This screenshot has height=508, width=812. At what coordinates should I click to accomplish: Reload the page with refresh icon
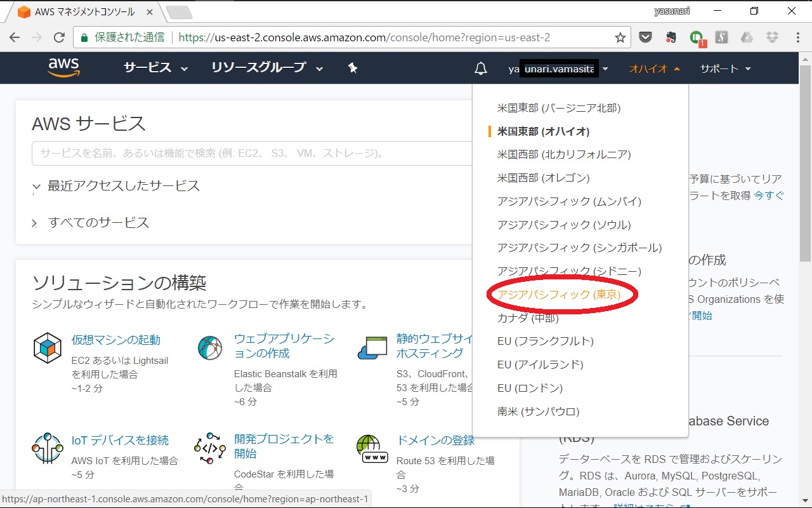tap(59, 37)
